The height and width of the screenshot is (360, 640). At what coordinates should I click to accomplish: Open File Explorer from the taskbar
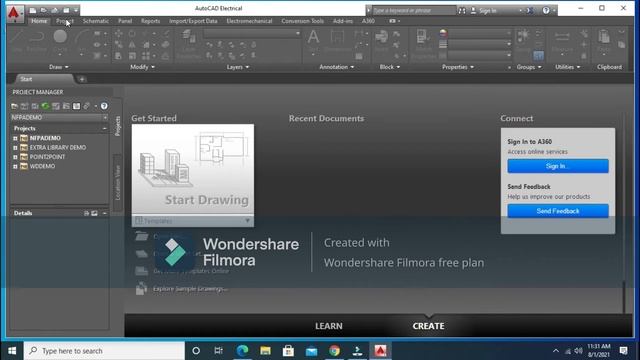point(265,351)
